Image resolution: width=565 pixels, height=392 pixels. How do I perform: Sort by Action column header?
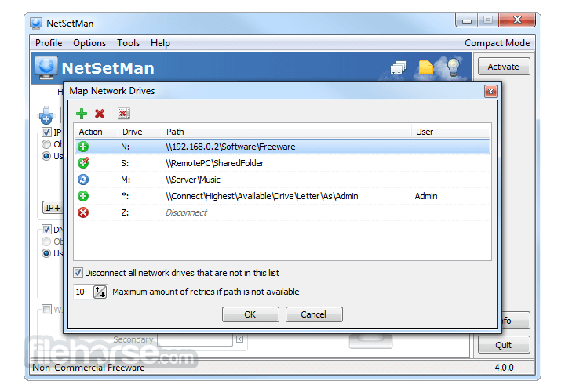coord(96,132)
